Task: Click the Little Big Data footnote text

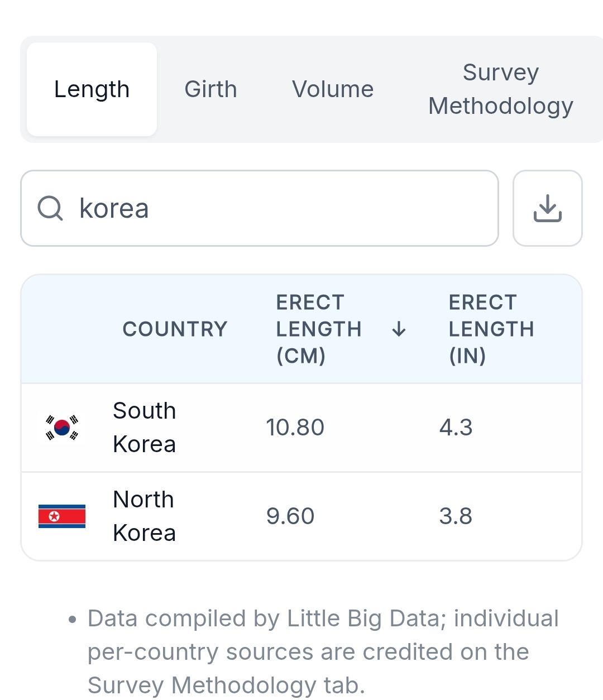Action: [x=323, y=651]
